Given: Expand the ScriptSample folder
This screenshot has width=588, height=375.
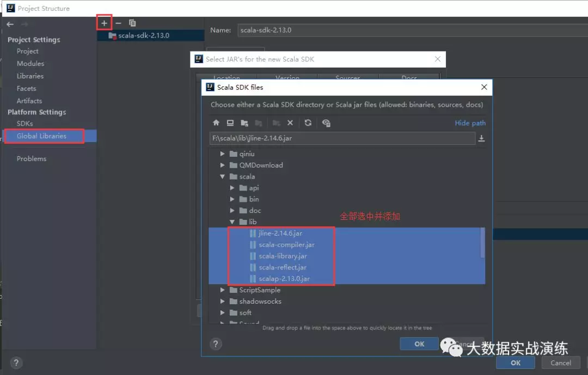Looking at the screenshot, I should point(222,290).
